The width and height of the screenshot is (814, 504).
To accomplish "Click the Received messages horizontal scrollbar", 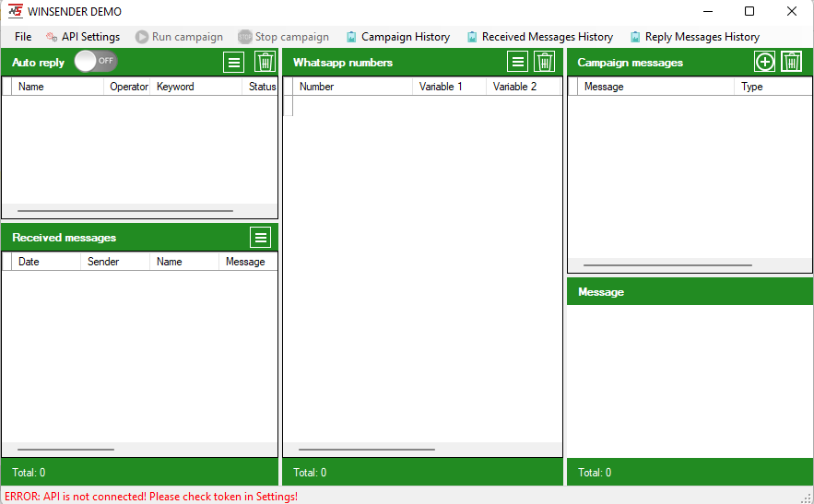I will coord(66,450).
